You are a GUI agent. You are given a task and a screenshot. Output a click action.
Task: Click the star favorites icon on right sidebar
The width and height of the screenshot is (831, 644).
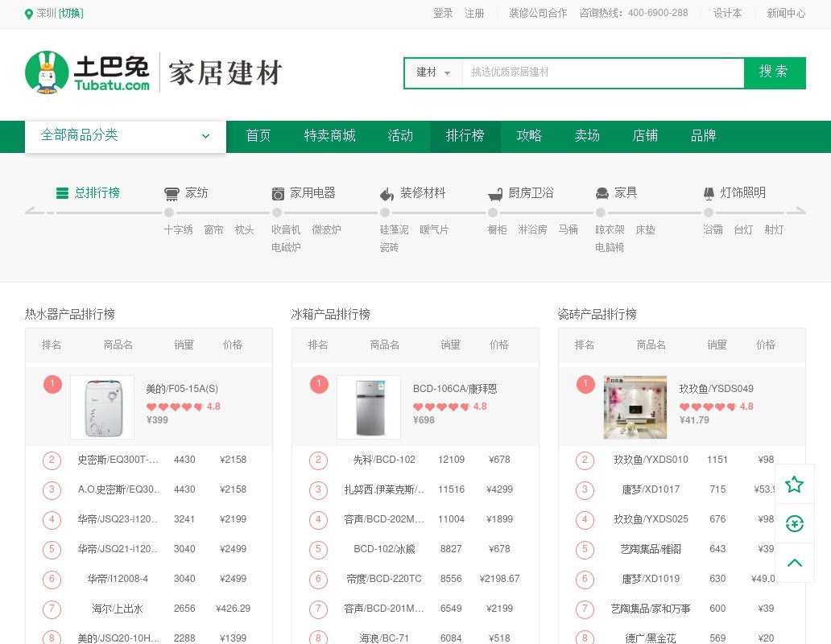pyautogui.click(x=794, y=484)
